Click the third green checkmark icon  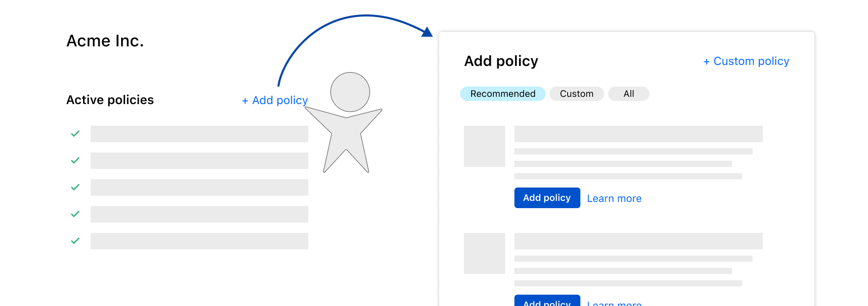(75, 187)
